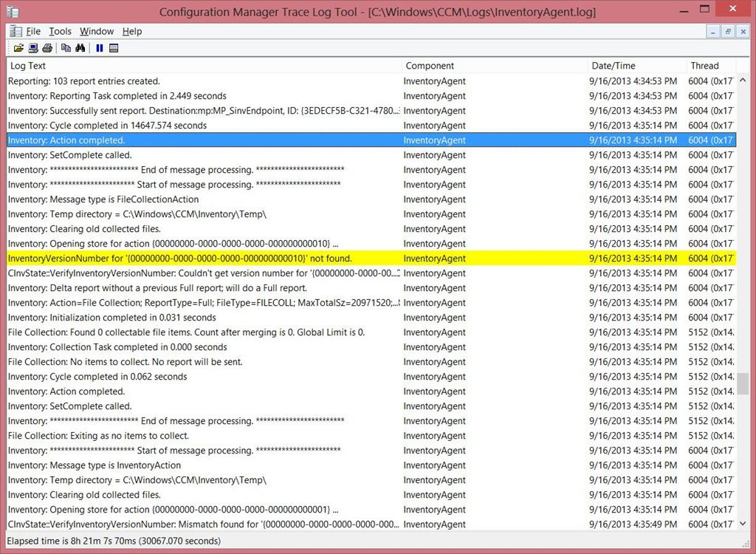This screenshot has width=756, height=554.
Task: Minimize the inner log document window
Action: point(713,31)
